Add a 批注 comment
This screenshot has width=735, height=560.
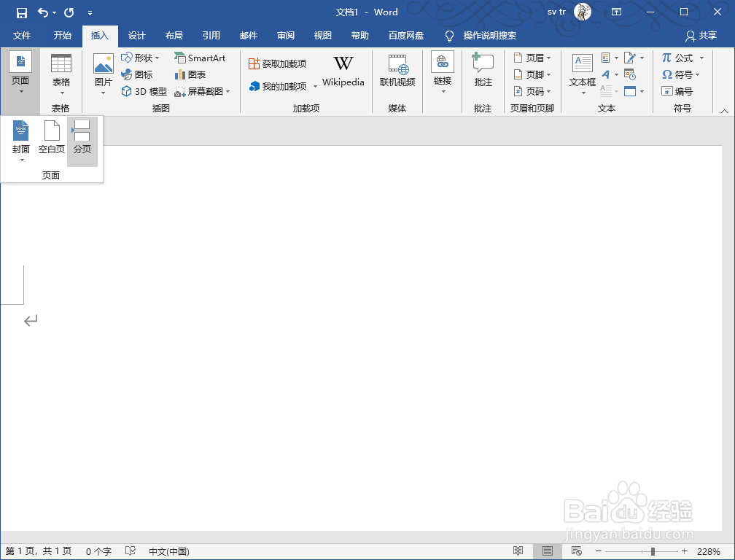483,70
